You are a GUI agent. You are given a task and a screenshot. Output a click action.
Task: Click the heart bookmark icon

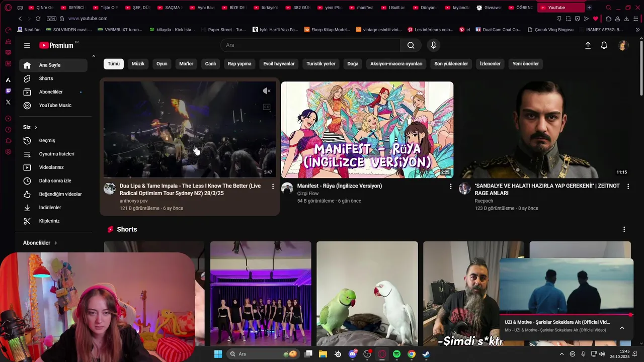(595, 19)
